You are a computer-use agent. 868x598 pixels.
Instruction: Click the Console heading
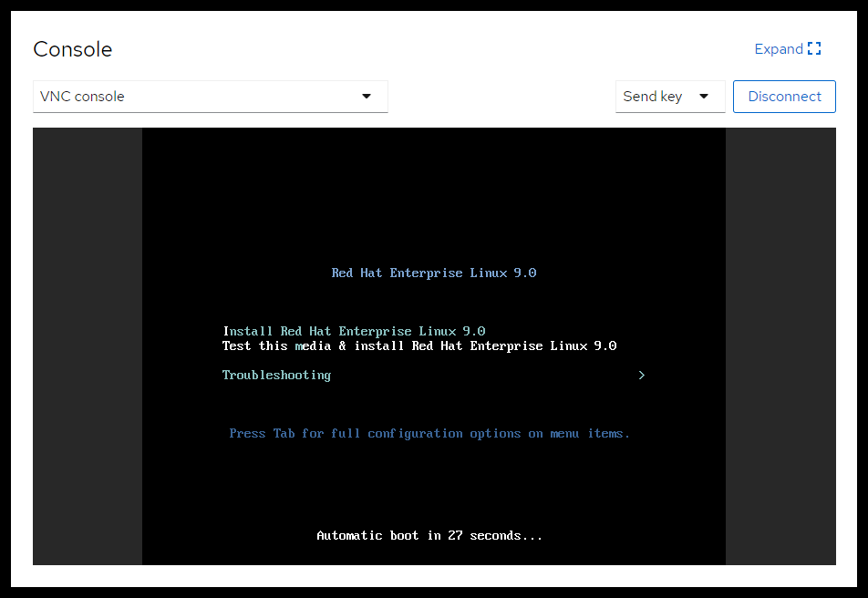(73, 49)
